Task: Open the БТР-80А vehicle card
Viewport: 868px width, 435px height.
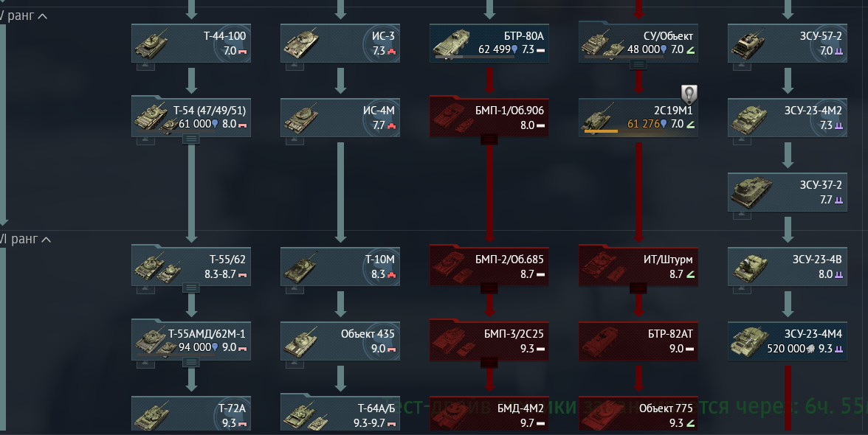Action: click(x=489, y=43)
